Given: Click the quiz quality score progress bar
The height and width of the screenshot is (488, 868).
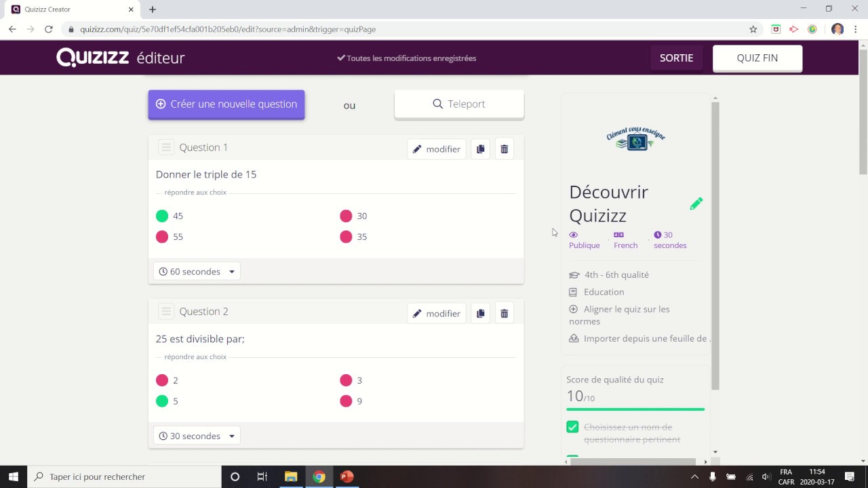Looking at the screenshot, I should 635,409.
